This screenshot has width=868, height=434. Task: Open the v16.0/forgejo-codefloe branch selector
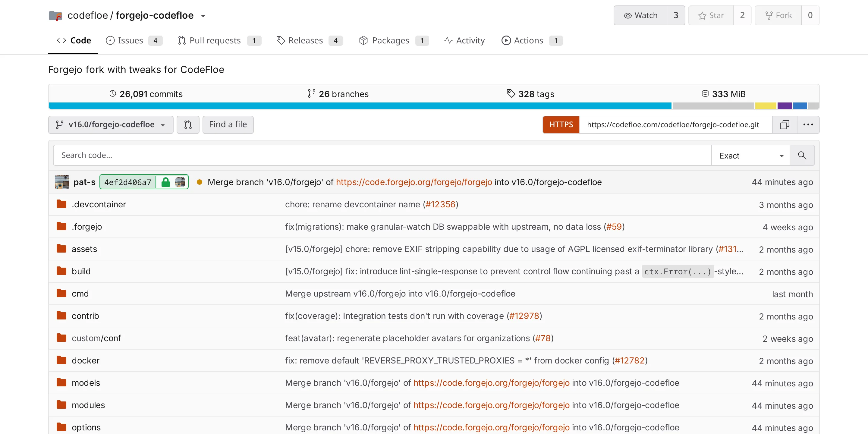[111, 125]
